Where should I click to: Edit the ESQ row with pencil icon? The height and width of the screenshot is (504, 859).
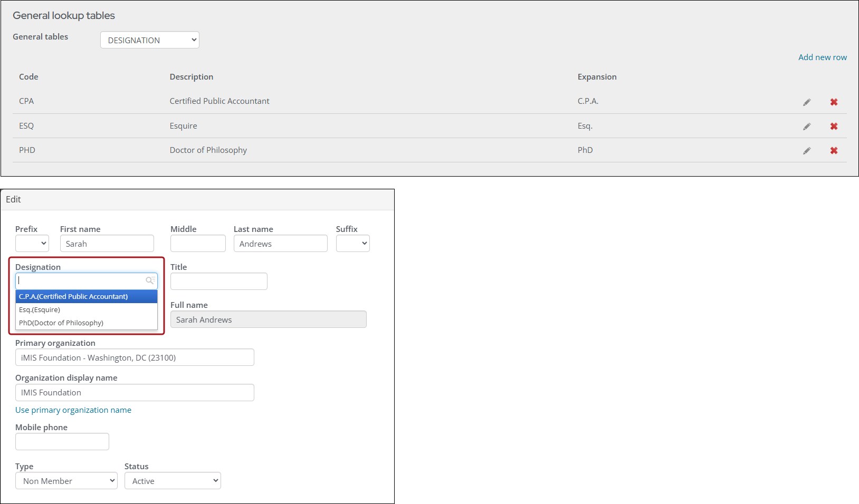tap(807, 127)
